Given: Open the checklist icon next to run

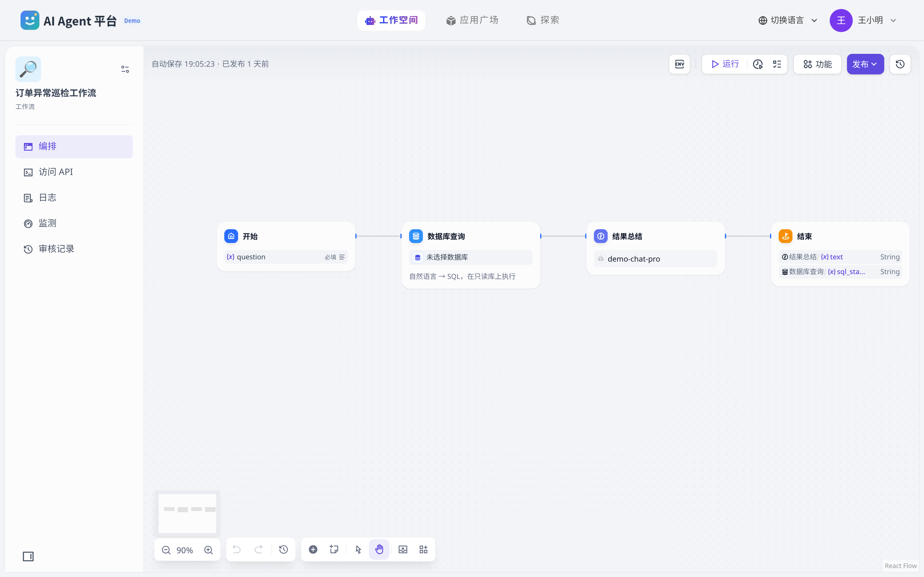Looking at the screenshot, I should point(777,64).
